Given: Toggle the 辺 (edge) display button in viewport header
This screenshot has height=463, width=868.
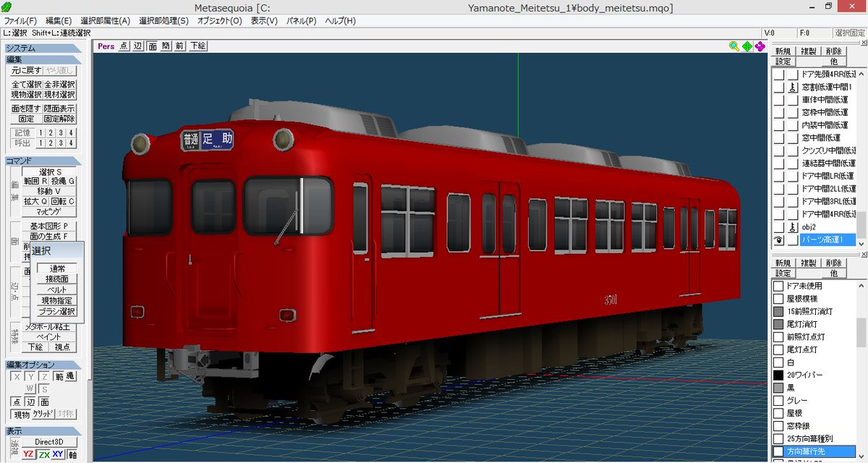Looking at the screenshot, I should click(x=139, y=46).
